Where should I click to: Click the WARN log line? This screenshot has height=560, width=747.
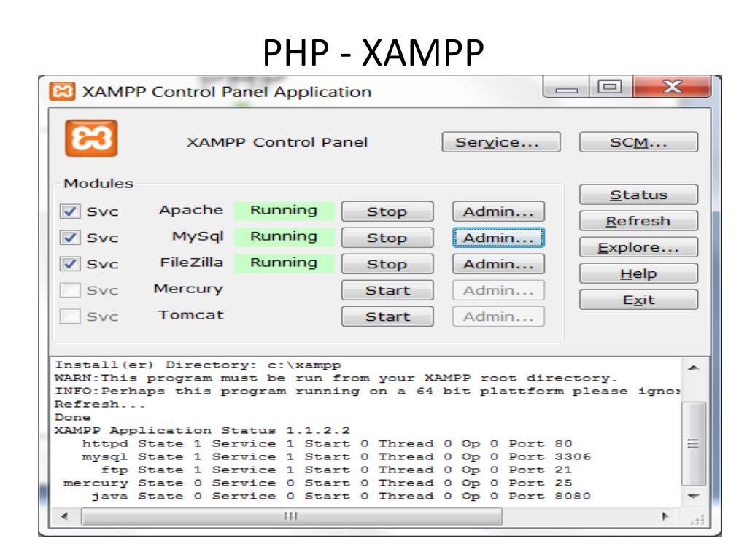336,378
